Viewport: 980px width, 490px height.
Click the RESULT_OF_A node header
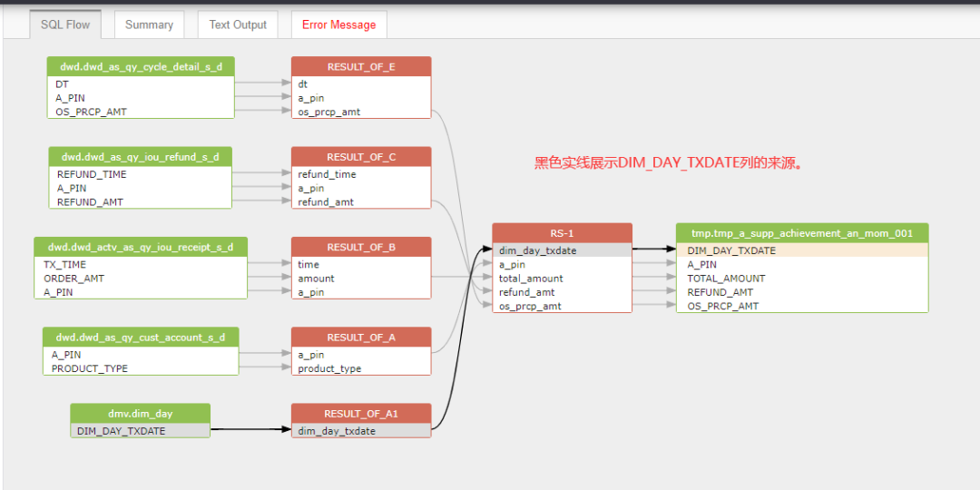tap(361, 337)
